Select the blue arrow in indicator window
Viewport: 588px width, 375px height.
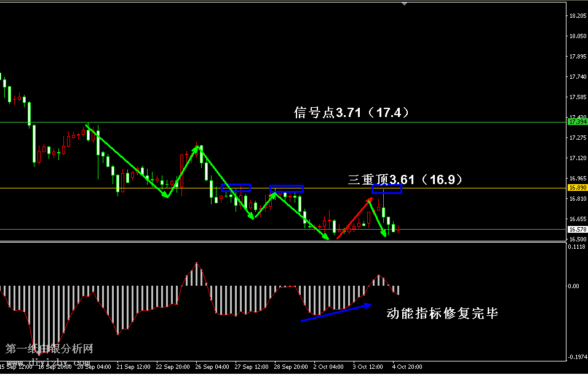pos(335,312)
